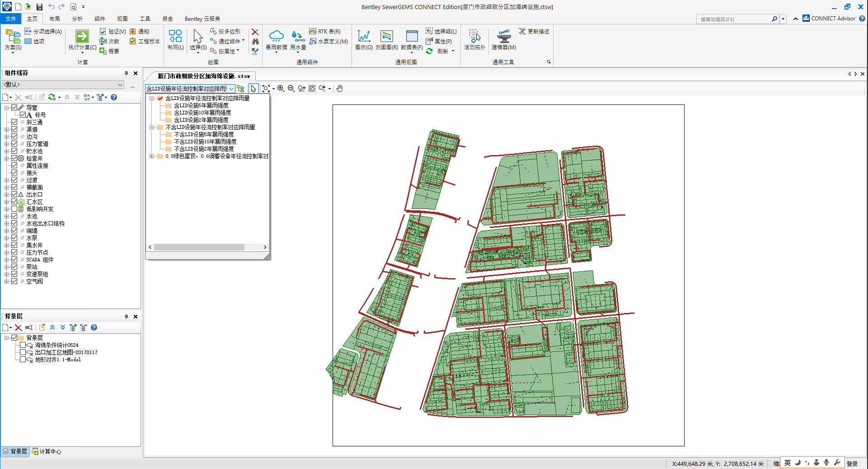Expand the 压力管道 tree node
Image resolution: width=868 pixels, height=469 pixels.
tap(6, 144)
